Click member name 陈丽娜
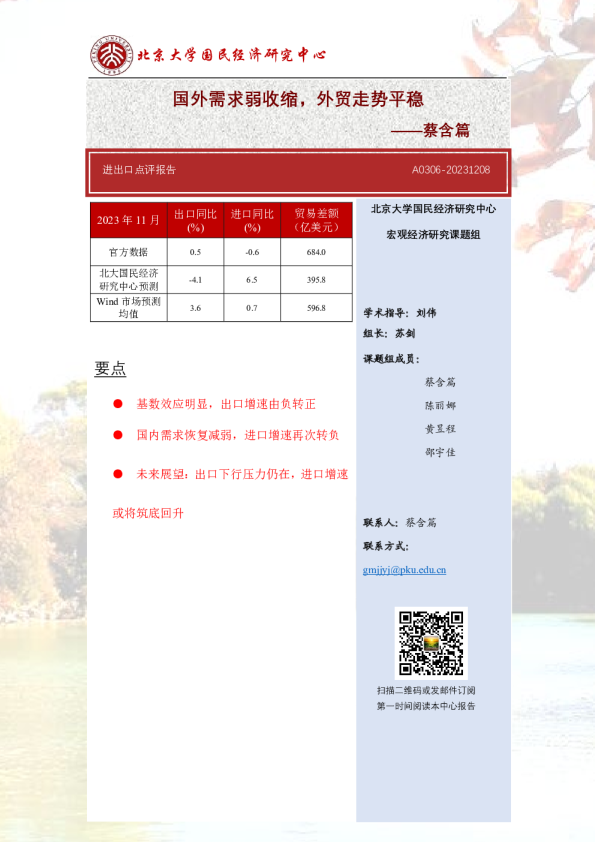Viewport: 595px width, 842px height. pyautogui.click(x=440, y=405)
